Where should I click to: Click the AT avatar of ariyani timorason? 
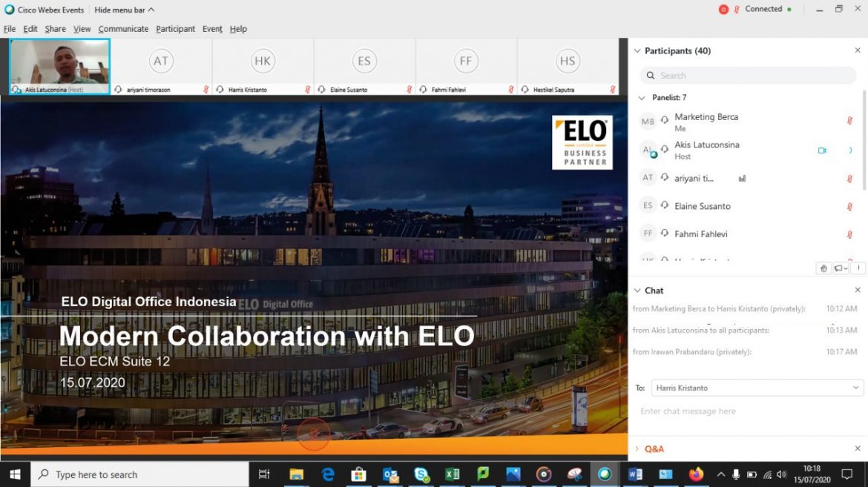pos(160,61)
